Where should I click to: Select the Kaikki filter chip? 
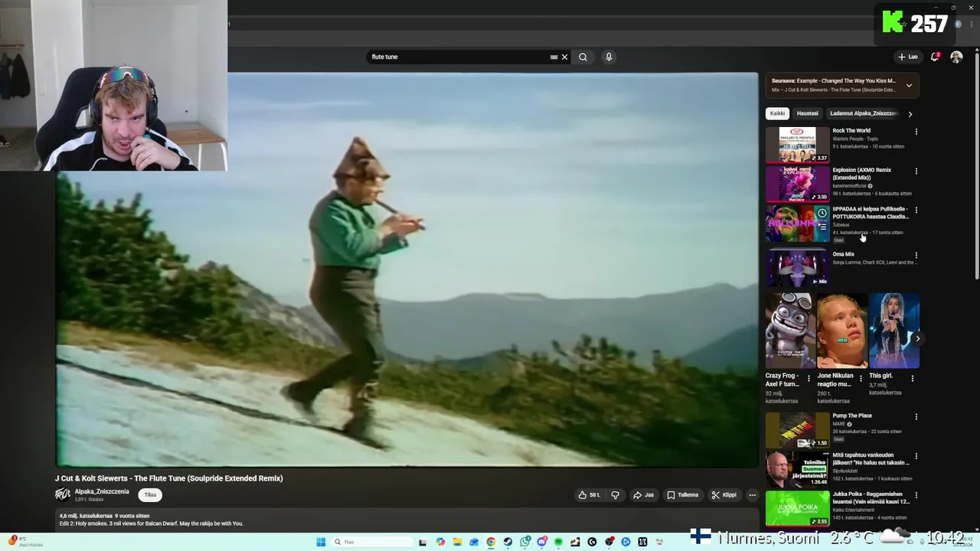point(777,113)
